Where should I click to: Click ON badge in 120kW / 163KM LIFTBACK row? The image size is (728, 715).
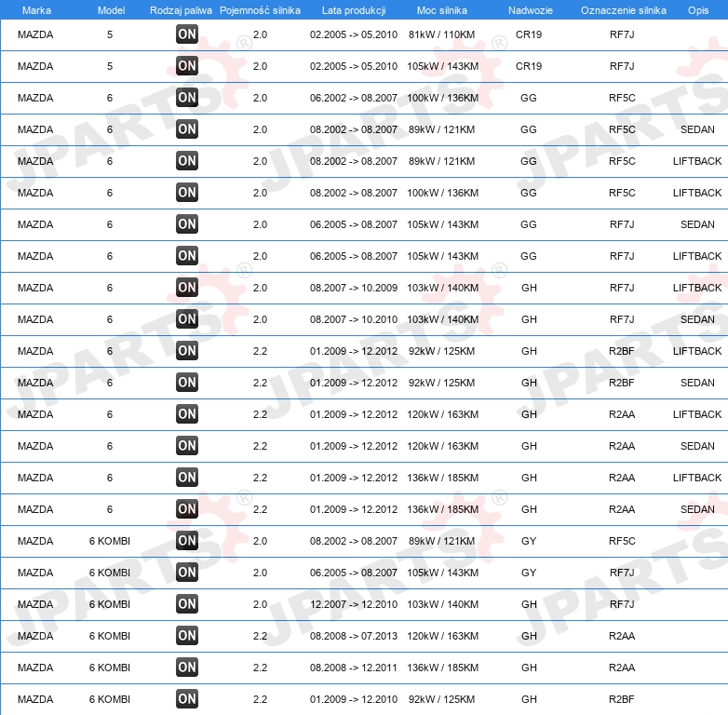coord(187,414)
